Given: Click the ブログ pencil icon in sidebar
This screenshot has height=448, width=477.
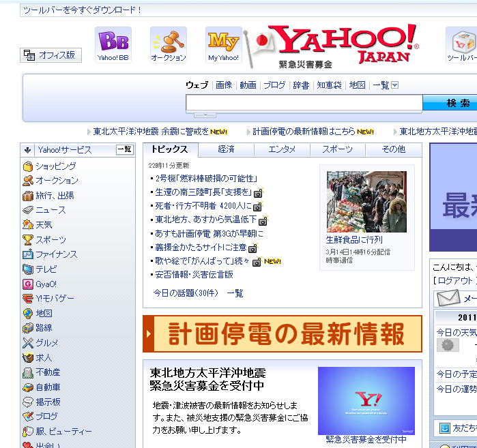Looking at the screenshot, I should coord(28,417).
